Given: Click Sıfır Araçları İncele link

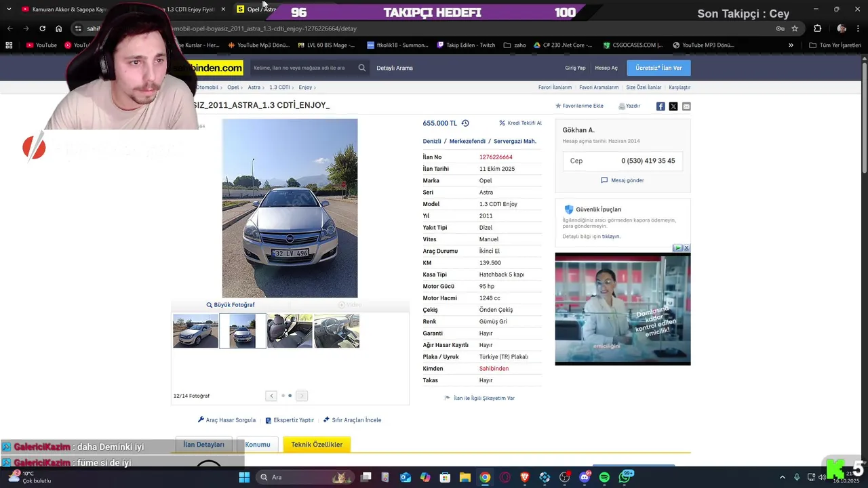Looking at the screenshot, I should [x=352, y=420].
